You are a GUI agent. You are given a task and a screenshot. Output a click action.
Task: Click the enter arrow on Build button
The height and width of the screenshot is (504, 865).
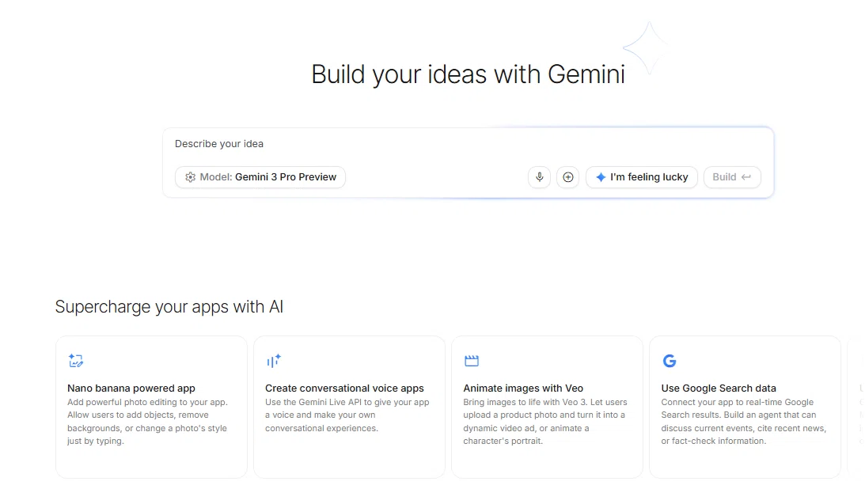745,177
